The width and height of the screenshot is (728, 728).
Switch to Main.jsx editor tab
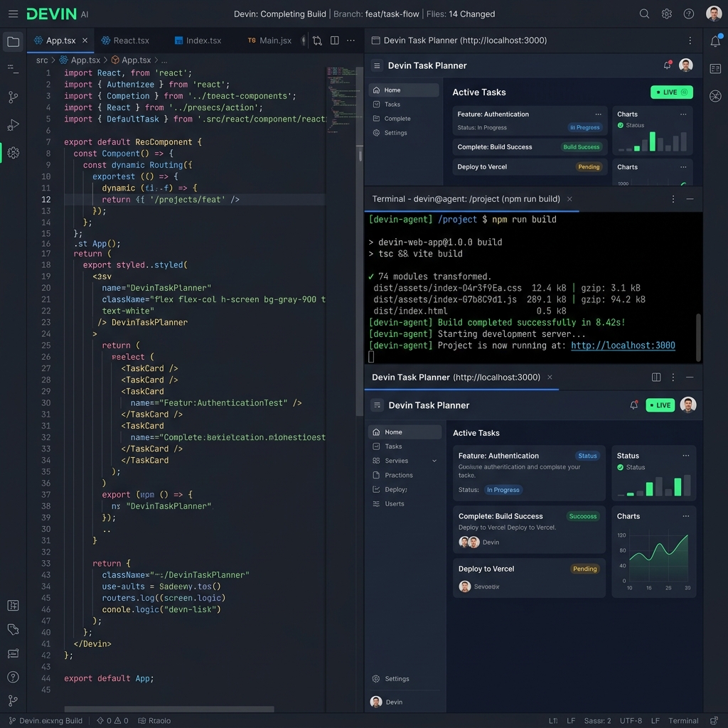pyautogui.click(x=269, y=41)
